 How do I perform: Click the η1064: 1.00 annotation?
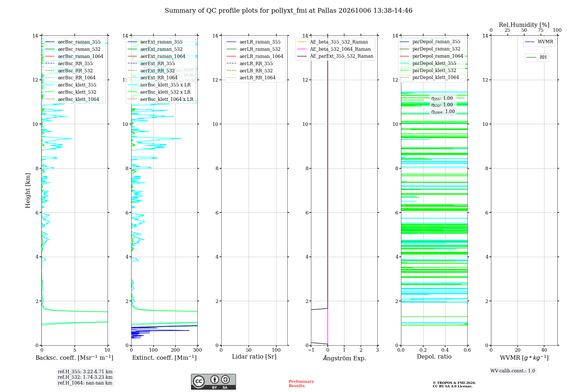(443, 112)
